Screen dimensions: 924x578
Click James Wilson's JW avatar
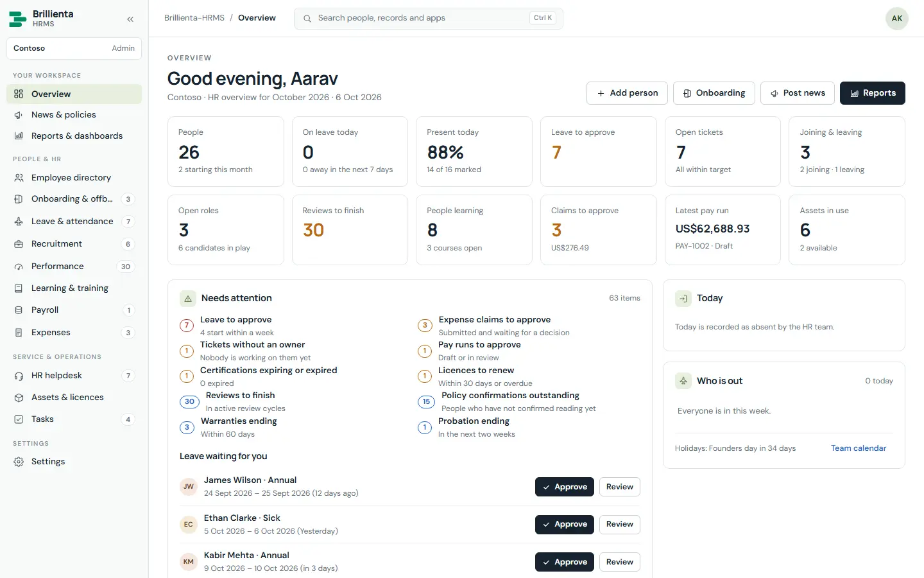coord(189,487)
